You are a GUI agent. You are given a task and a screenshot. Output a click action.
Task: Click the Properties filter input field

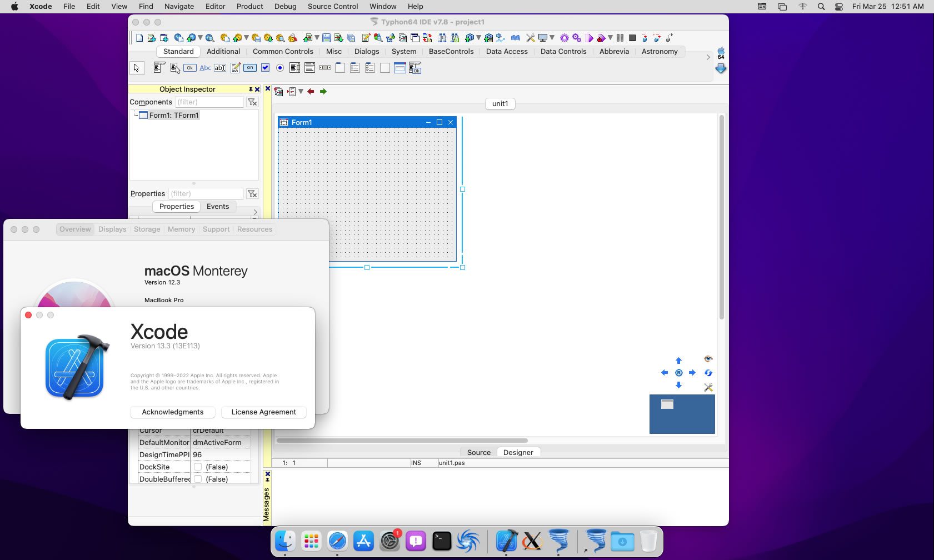coord(206,194)
